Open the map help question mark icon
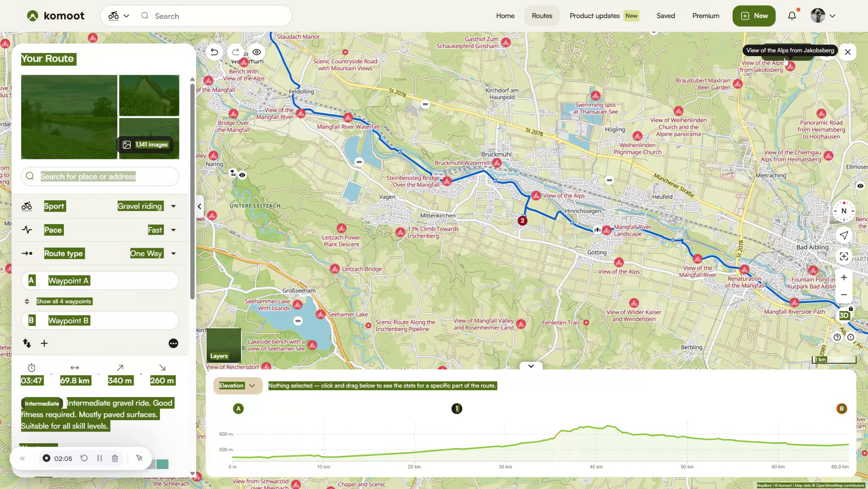The height and width of the screenshot is (489, 868). [836, 337]
